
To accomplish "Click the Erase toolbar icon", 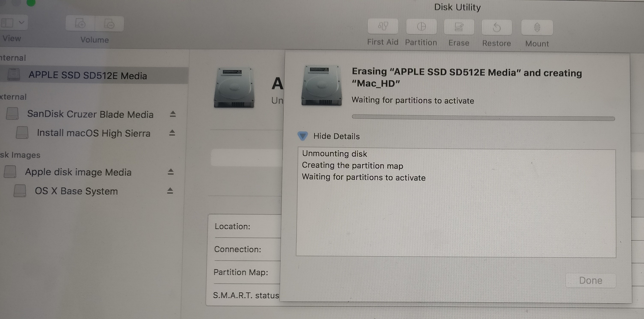I will [x=459, y=27].
